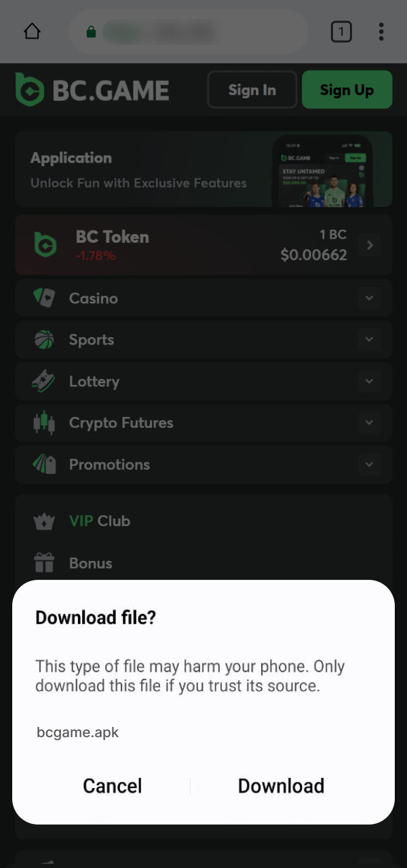Tap the browser home icon

click(31, 31)
